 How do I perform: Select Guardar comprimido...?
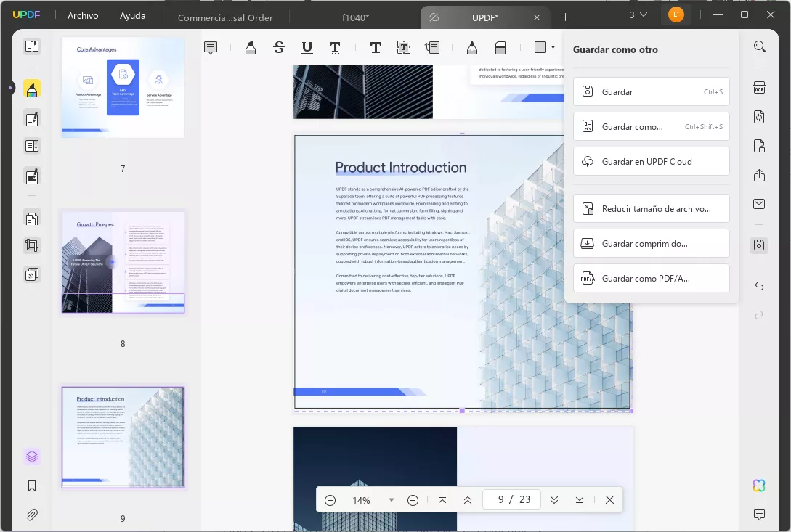tap(652, 244)
